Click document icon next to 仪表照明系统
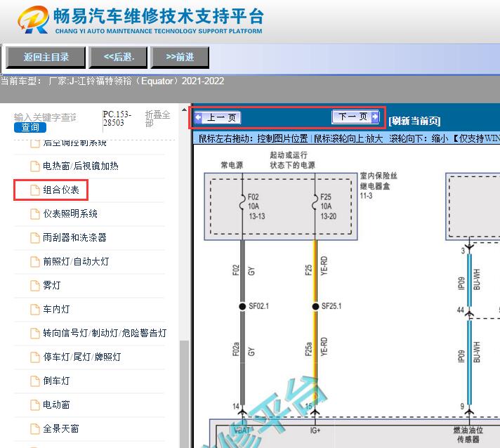 pyautogui.click(x=34, y=214)
